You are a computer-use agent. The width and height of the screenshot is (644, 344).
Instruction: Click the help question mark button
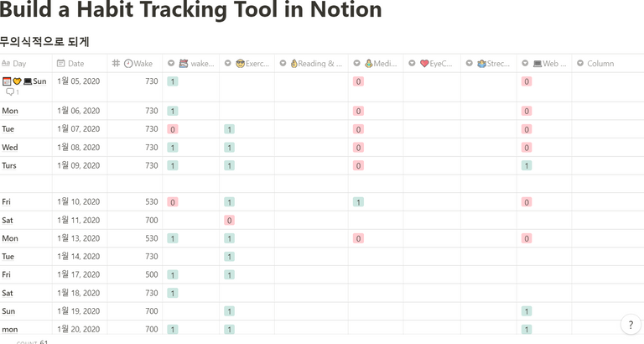click(631, 325)
